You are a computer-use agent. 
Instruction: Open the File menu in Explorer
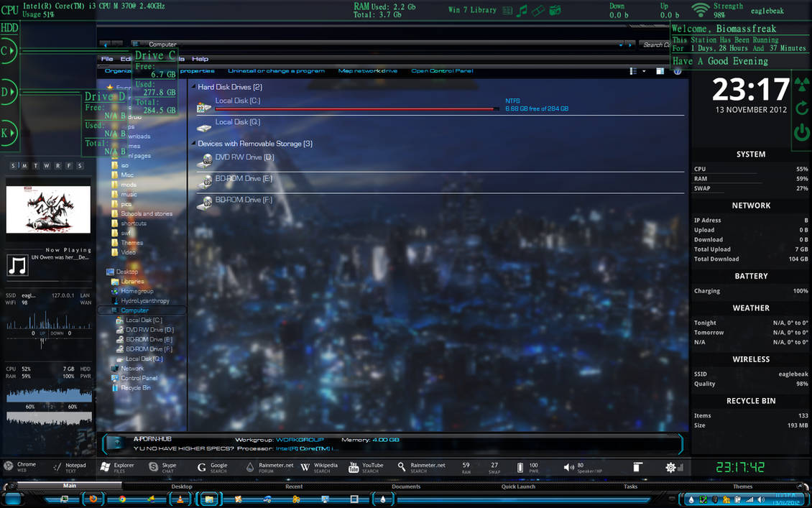[106, 58]
